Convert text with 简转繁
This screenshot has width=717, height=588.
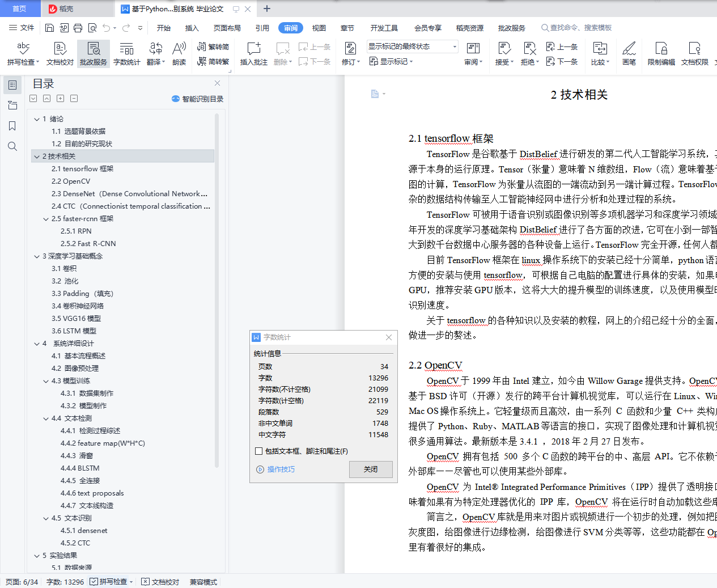(x=213, y=62)
